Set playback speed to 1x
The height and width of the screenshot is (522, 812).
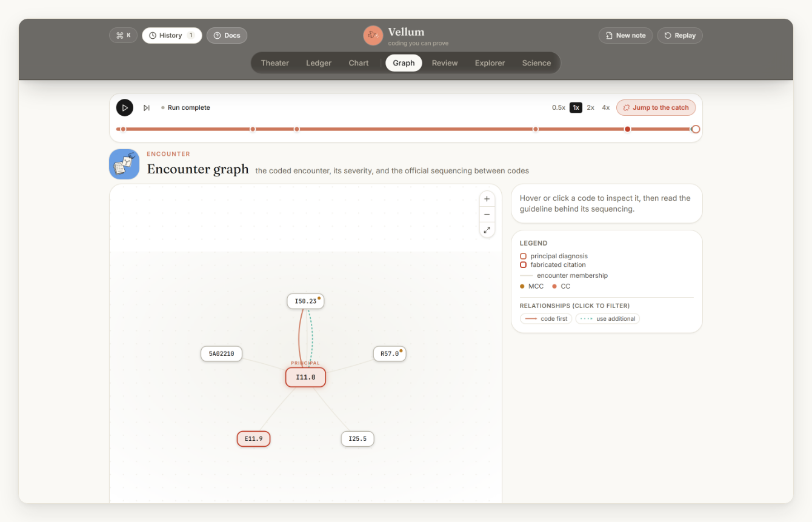tap(576, 108)
